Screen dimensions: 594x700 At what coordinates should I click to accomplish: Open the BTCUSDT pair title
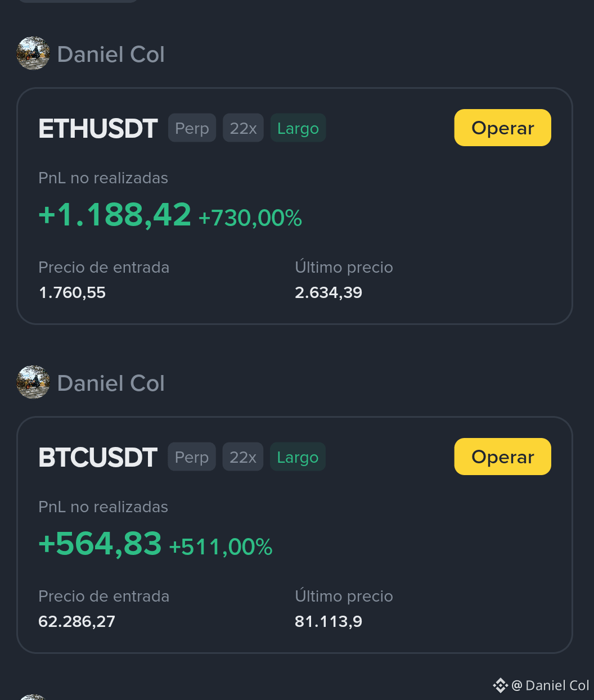(x=98, y=458)
